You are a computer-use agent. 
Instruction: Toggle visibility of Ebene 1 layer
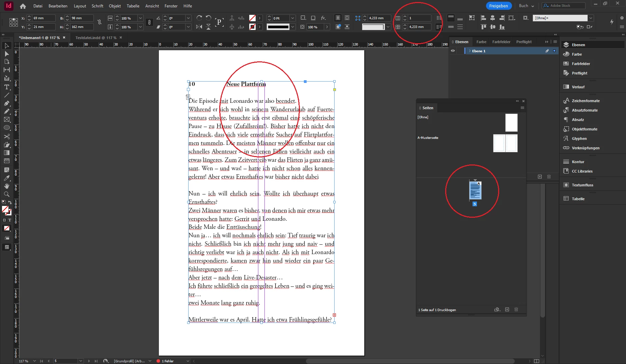453,51
